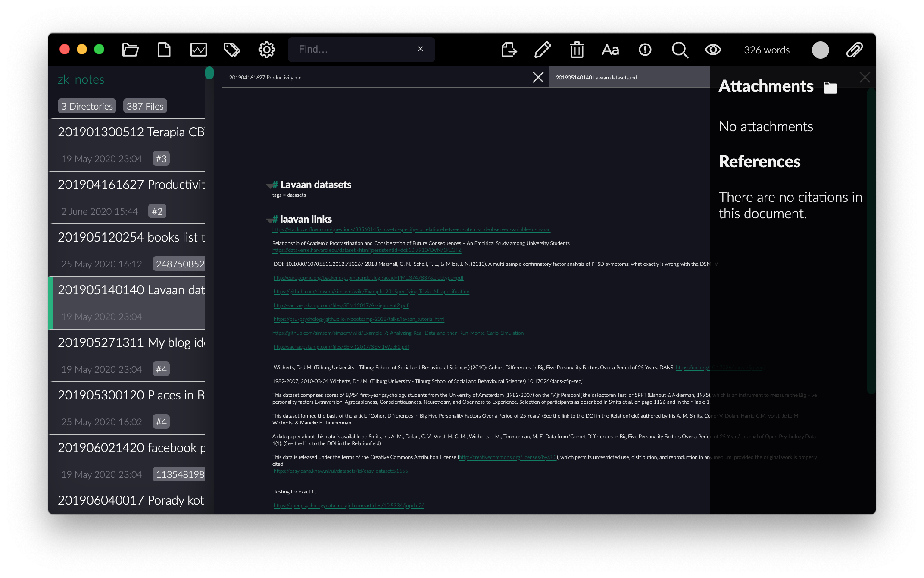Open sachaepskamp.com Assignment2.pdf link

(x=341, y=305)
